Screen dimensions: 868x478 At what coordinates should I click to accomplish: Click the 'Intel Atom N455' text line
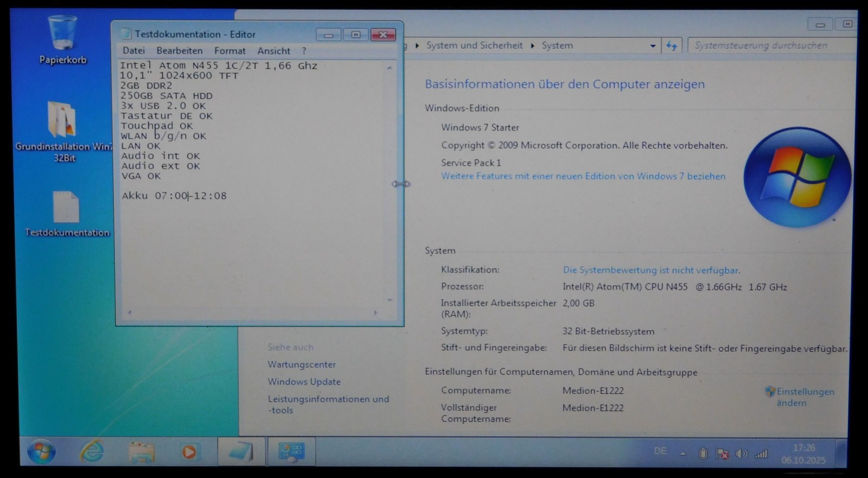point(219,66)
